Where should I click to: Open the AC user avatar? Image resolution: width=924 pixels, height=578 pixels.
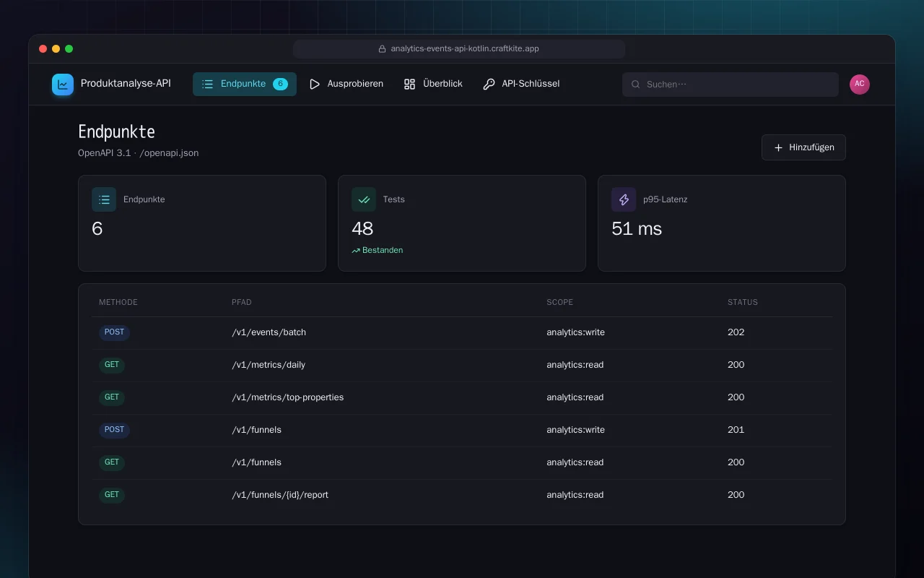[860, 85]
